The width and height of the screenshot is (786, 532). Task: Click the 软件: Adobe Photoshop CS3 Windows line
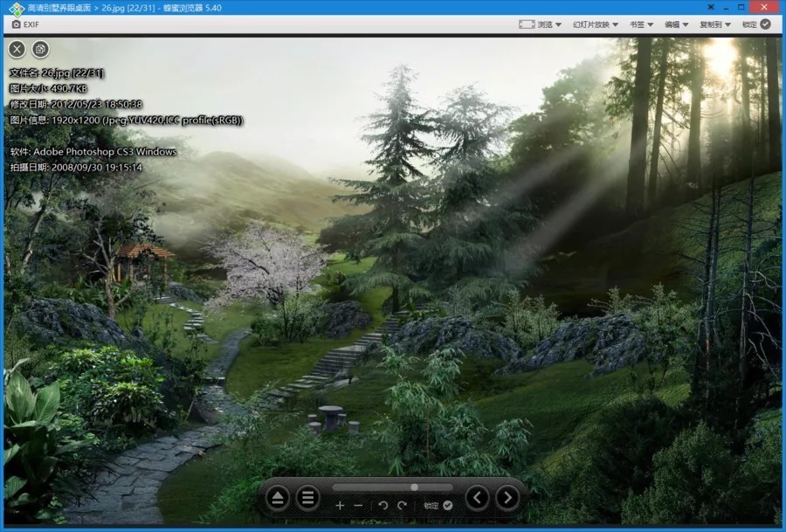click(x=93, y=151)
